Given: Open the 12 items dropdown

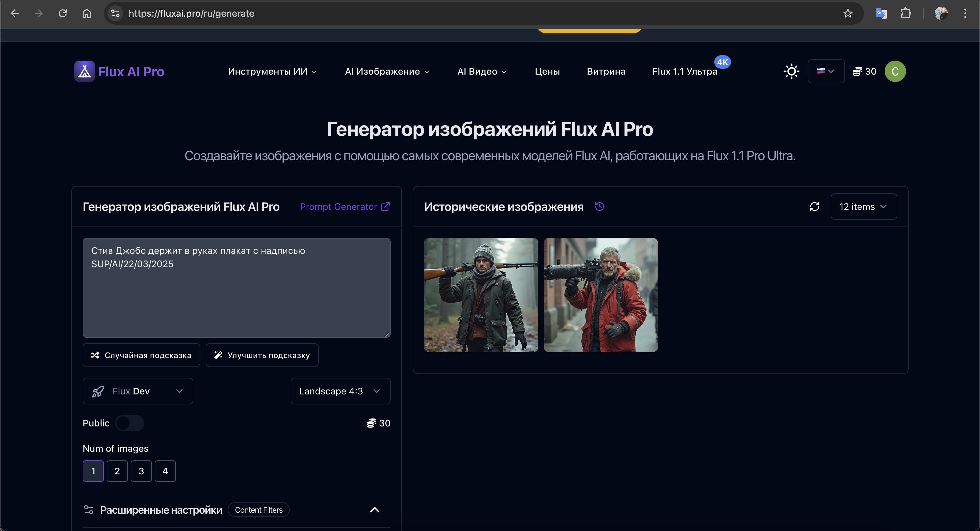Looking at the screenshot, I should tap(864, 207).
